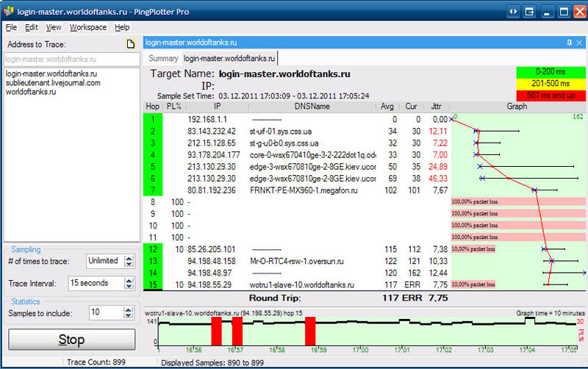Click the 17:00 time marker on timeline
Viewport: 588px width, 369px height.
(x=360, y=350)
